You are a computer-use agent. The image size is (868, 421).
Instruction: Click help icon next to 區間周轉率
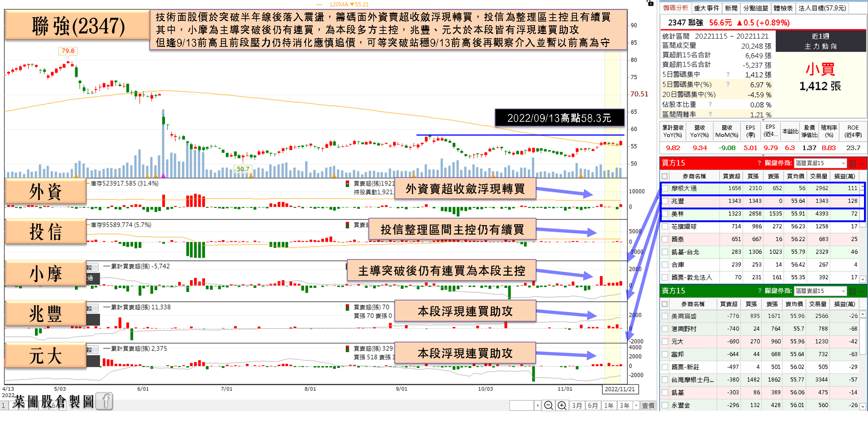[710, 114]
